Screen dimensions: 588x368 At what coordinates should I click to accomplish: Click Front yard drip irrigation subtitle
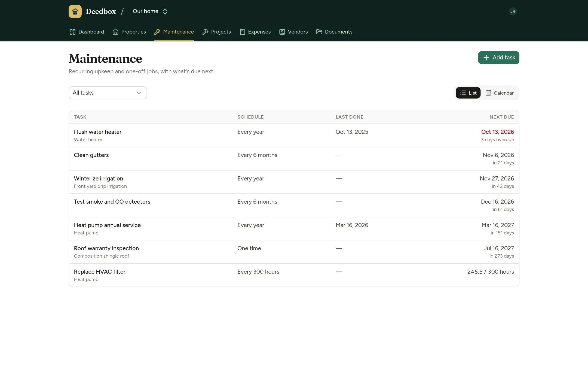point(100,186)
